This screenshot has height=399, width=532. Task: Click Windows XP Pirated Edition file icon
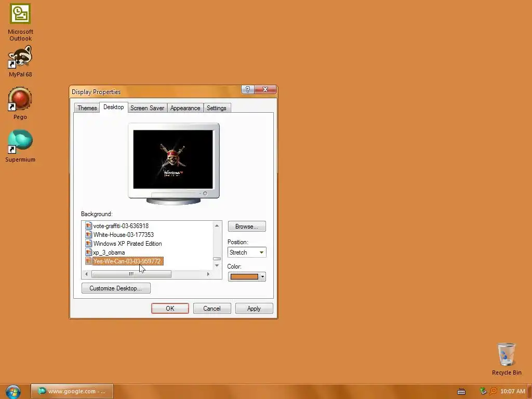[x=88, y=243]
